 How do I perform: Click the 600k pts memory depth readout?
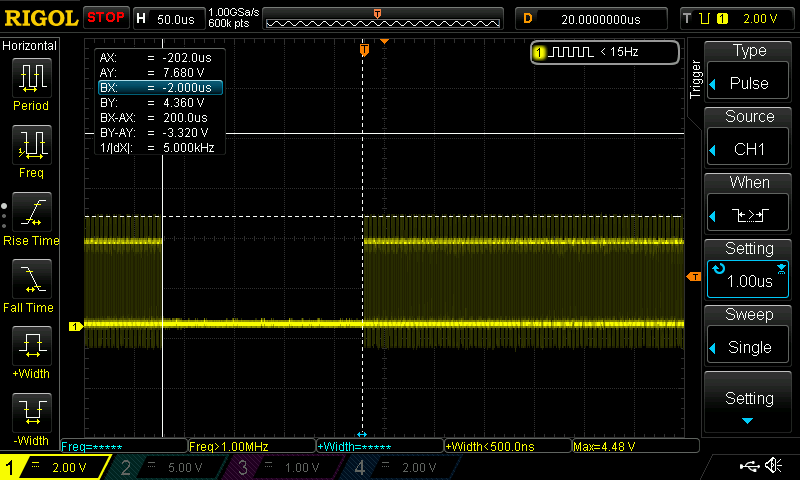[x=229, y=23]
